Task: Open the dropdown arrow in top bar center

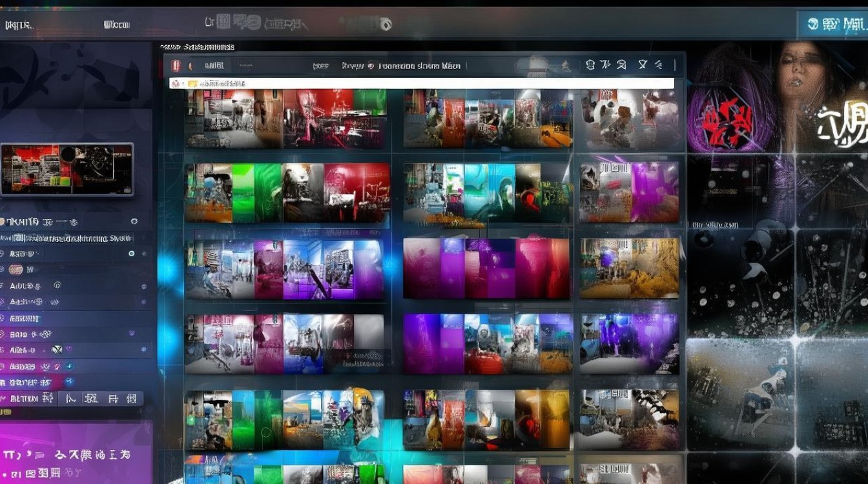Action: [386, 25]
